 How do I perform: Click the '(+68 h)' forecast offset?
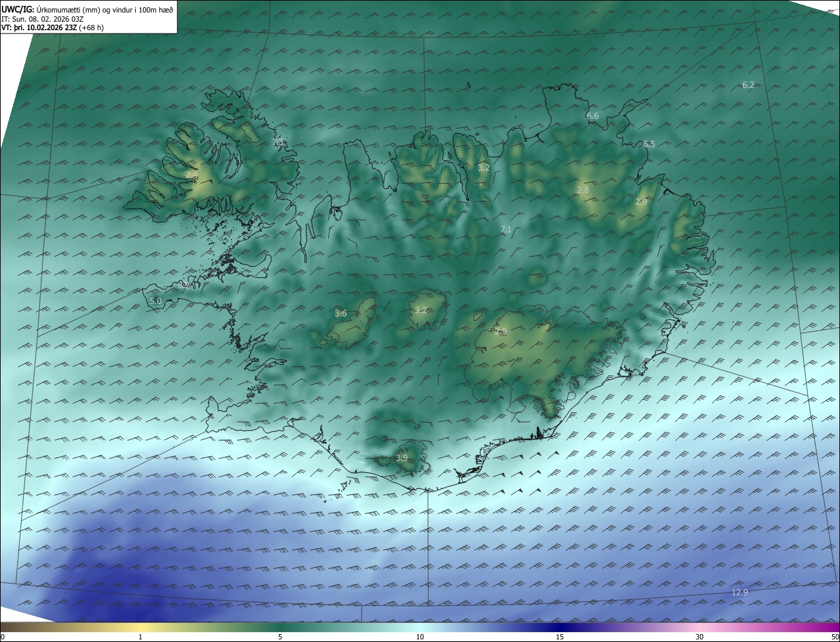coord(91,28)
